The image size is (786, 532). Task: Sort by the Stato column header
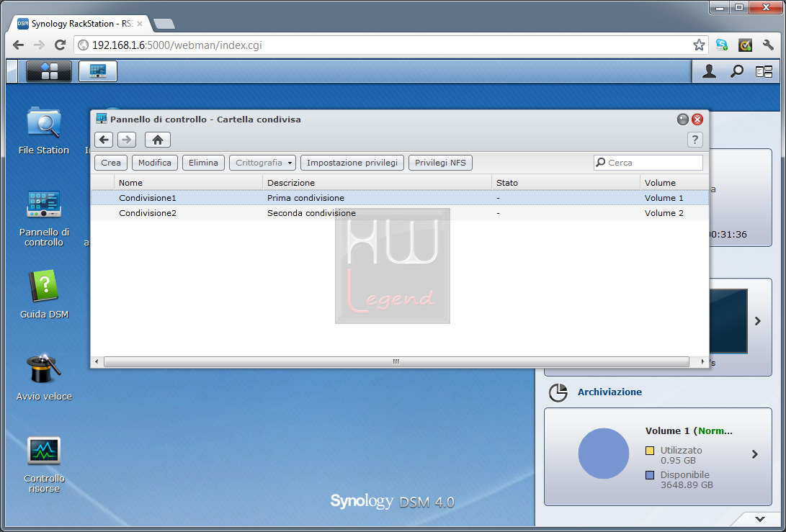(566, 183)
